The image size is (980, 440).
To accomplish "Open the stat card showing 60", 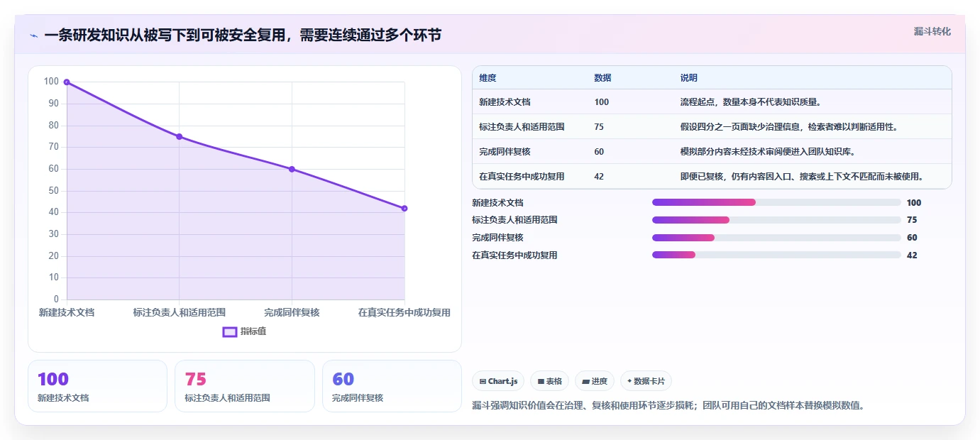I will pos(392,386).
